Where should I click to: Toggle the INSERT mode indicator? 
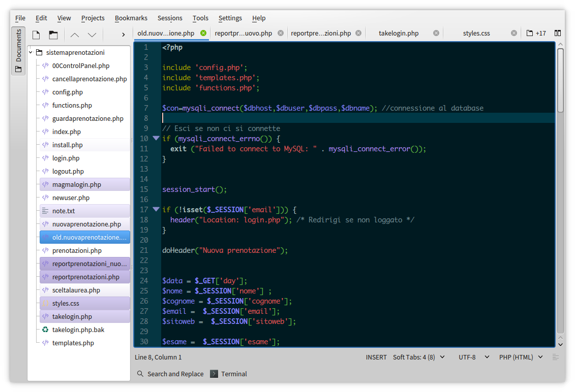[376, 357]
